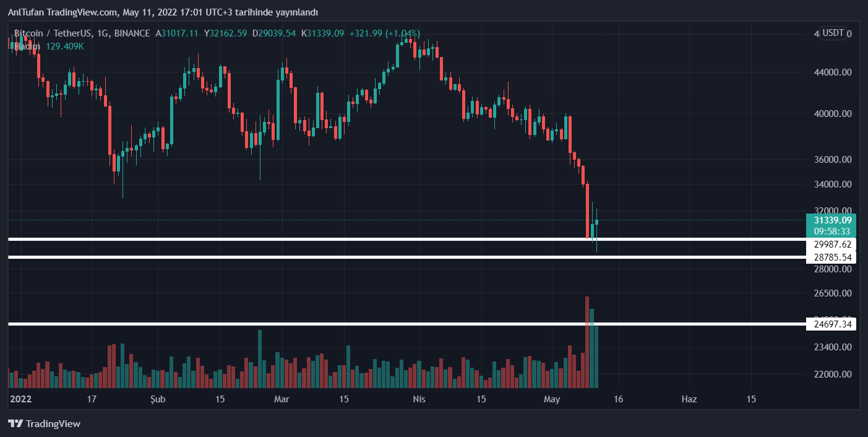Click the AnlTufan published header text

pyautogui.click(x=163, y=12)
